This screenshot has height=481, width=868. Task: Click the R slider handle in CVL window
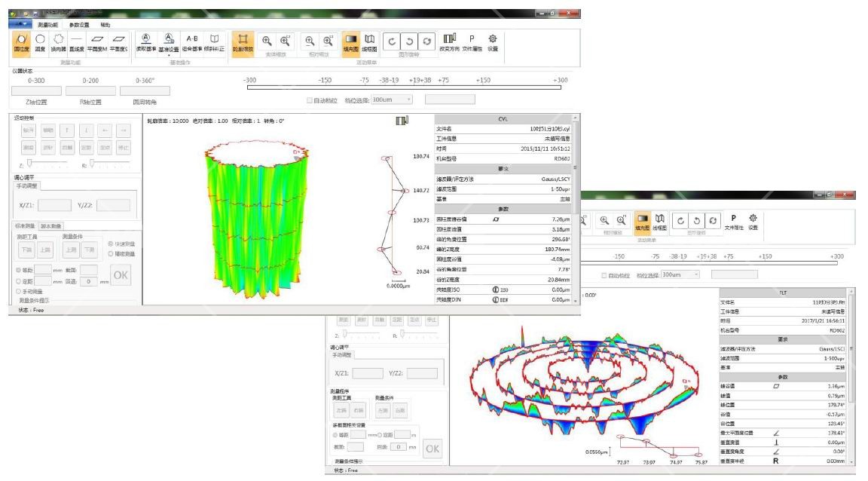(x=93, y=164)
